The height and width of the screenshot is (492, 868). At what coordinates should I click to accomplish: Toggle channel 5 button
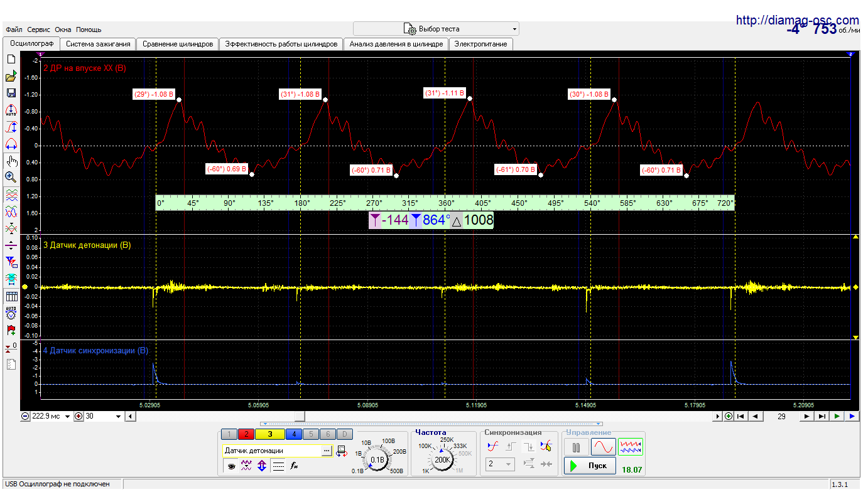(310, 434)
